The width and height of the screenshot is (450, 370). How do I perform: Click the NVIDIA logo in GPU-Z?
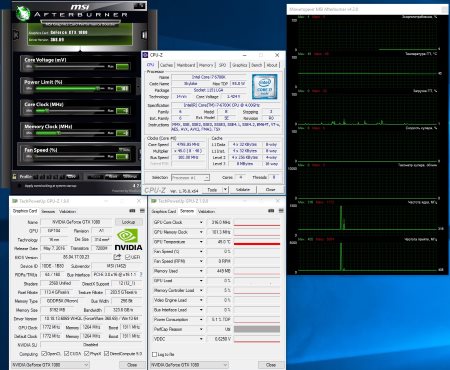click(x=128, y=240)
